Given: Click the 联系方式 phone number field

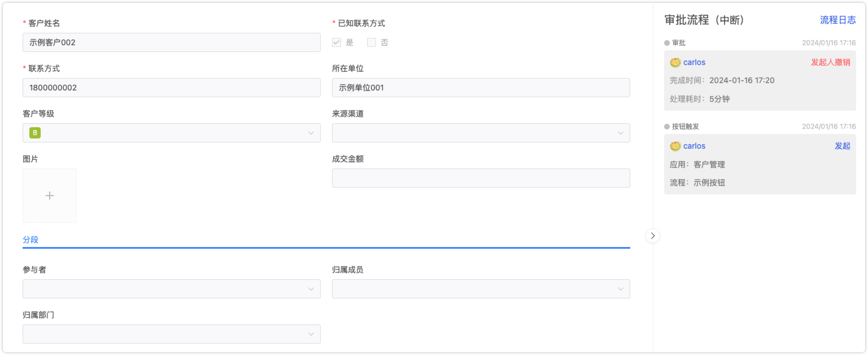Looking at the screenshot, I should (171, 88).
